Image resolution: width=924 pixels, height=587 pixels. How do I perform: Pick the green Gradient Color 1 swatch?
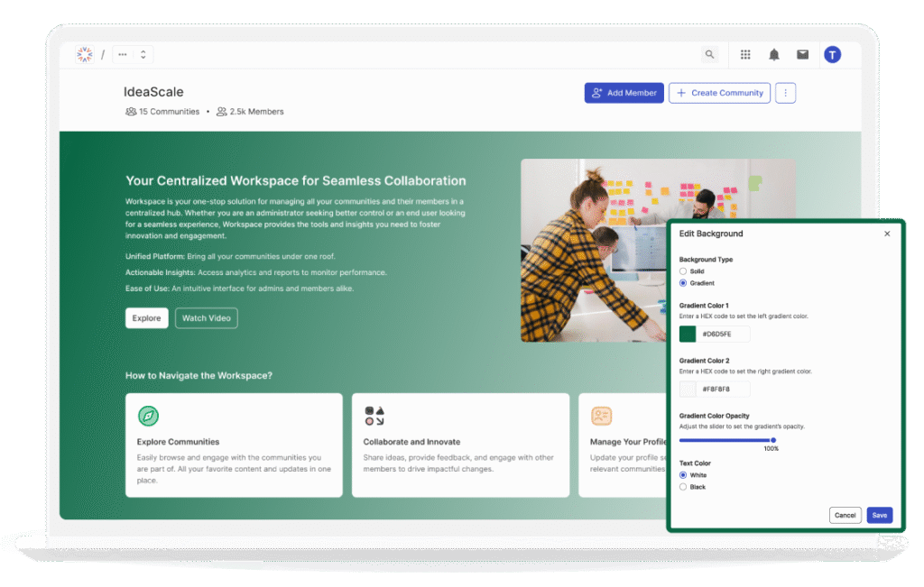click(x=689, y=334)
